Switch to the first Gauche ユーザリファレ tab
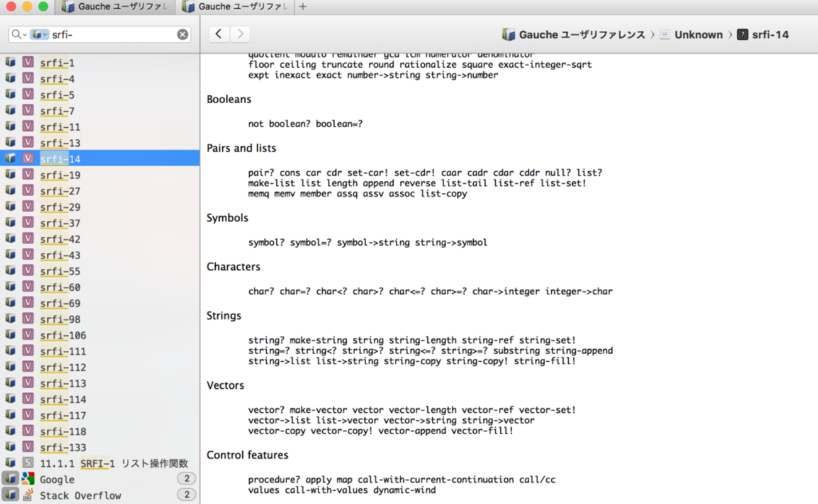Image resolution: width=818 pixels, height=504 pixels. [x=116, y=6]
